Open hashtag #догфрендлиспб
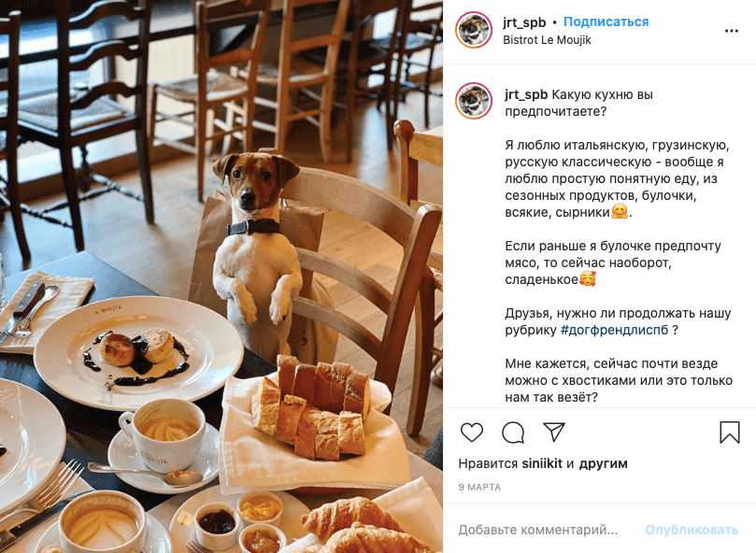The height and width of the screenshot is (553, 756). click(614, 331)
